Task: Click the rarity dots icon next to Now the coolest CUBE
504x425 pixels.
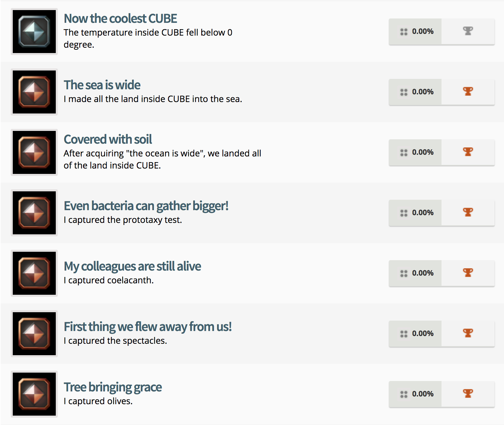Action: (404, 32)
